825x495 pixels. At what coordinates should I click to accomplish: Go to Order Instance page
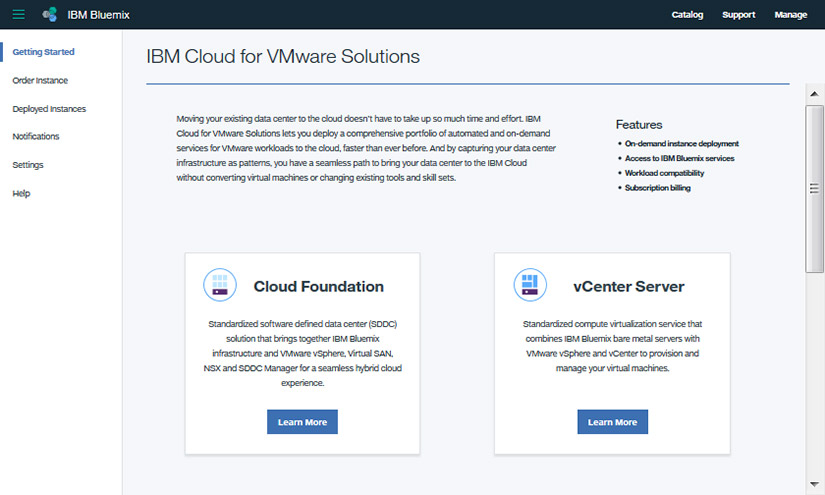pyautogui.click(x=41, y=80)
